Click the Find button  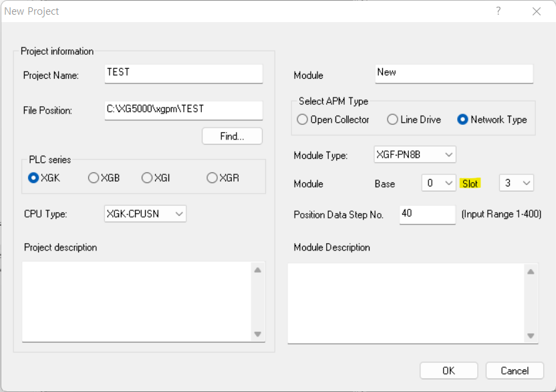(232, 136)
